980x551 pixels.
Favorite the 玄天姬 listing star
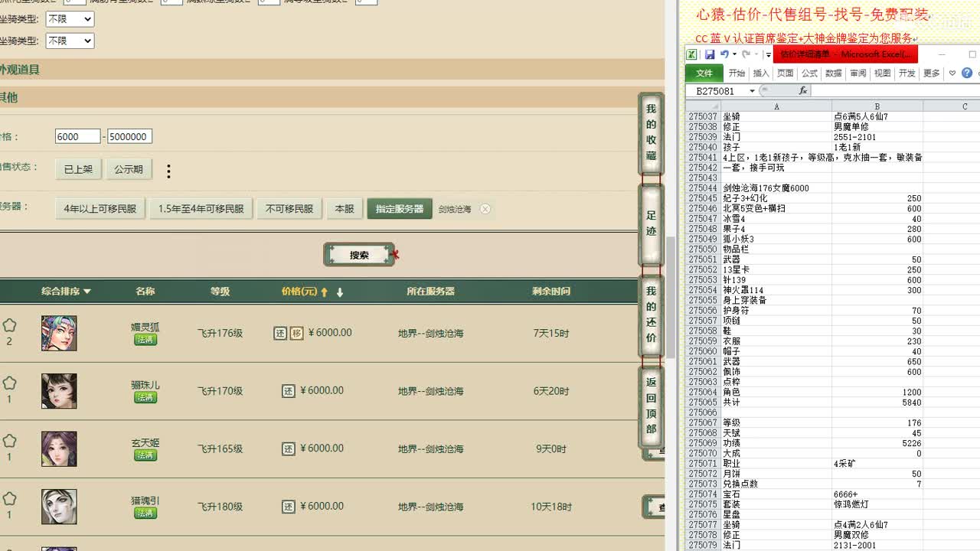pos(9,441)
